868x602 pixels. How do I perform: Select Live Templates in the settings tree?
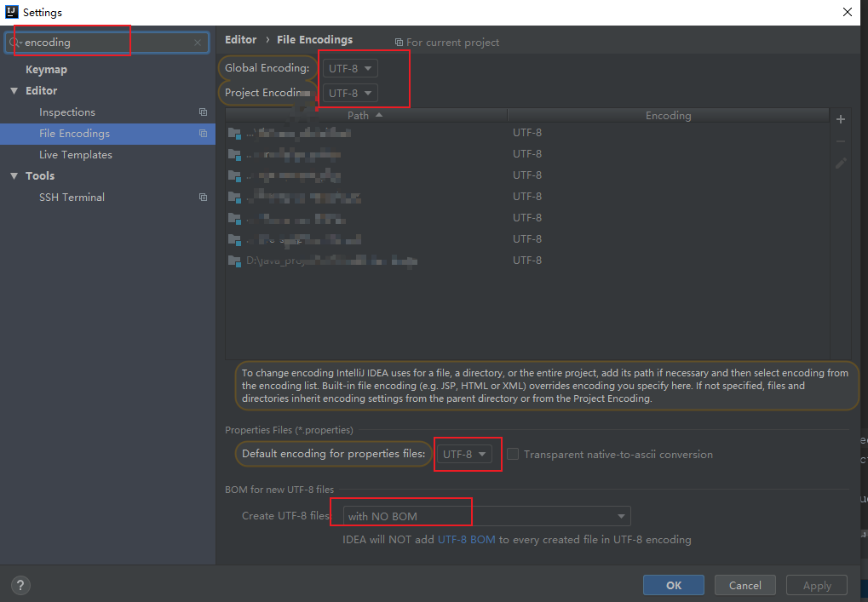pyautogui.click(x=75, y=155)
